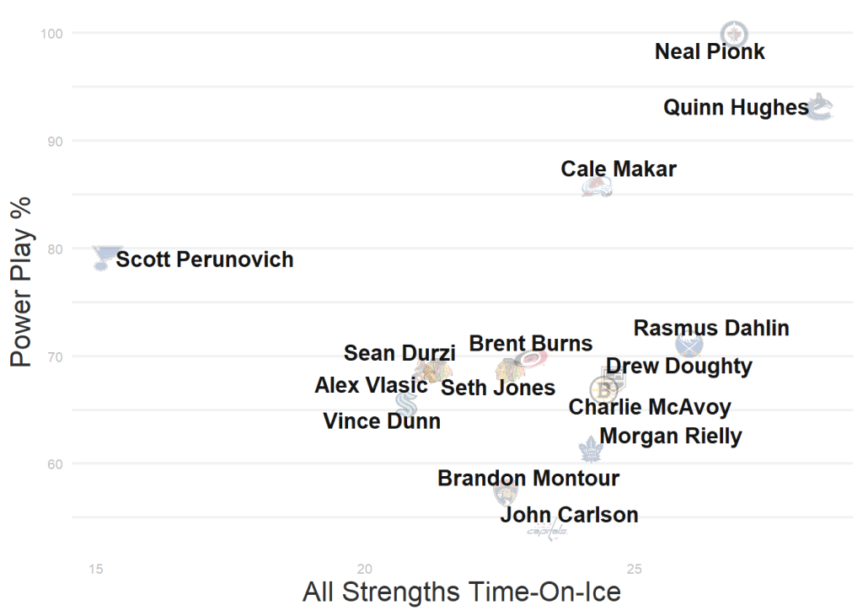
Task: Click the Power Play % axis title
Action: tap(22, 281)
